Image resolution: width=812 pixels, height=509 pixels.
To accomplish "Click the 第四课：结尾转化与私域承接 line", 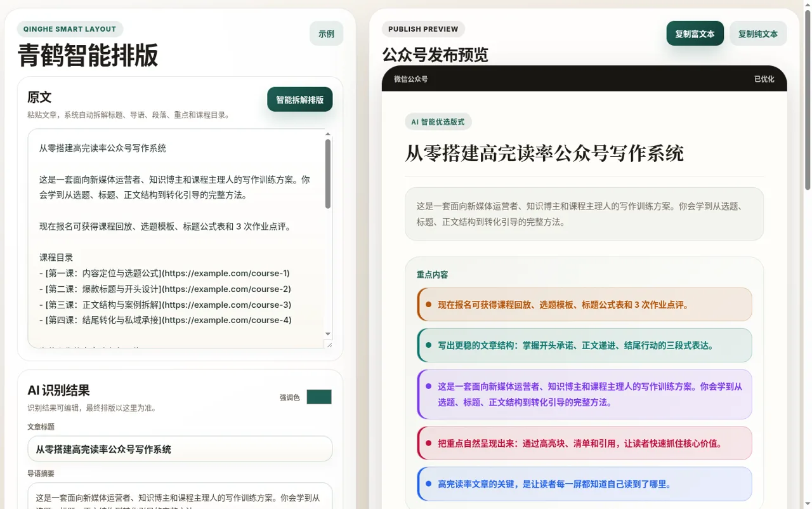I will point(165,320).
